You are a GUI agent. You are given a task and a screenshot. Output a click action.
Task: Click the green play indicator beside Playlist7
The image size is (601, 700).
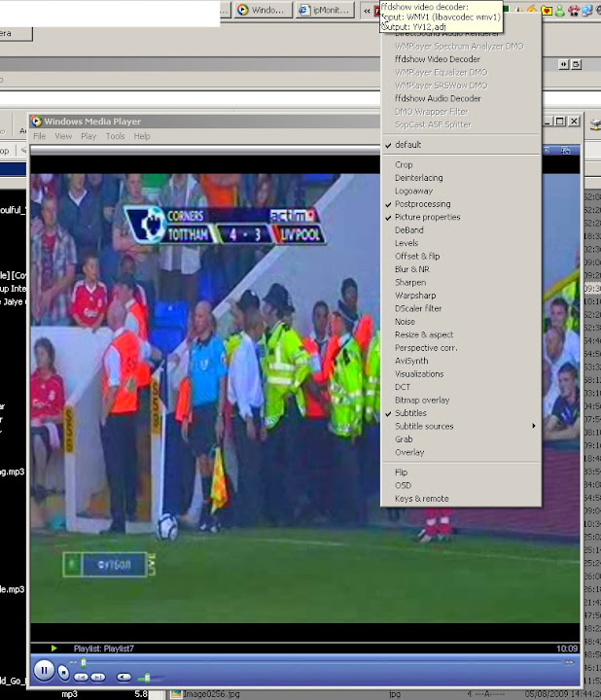click(54, 648)
